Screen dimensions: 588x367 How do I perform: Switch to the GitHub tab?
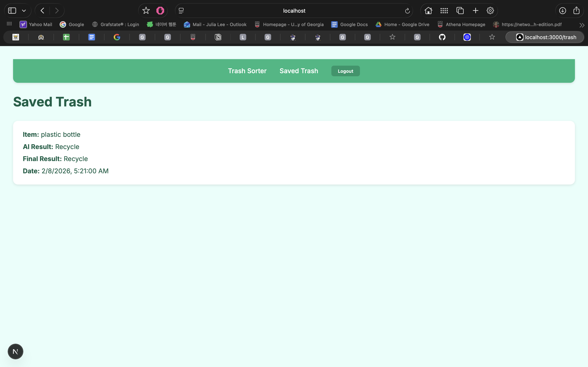click(x=442, y=37)
